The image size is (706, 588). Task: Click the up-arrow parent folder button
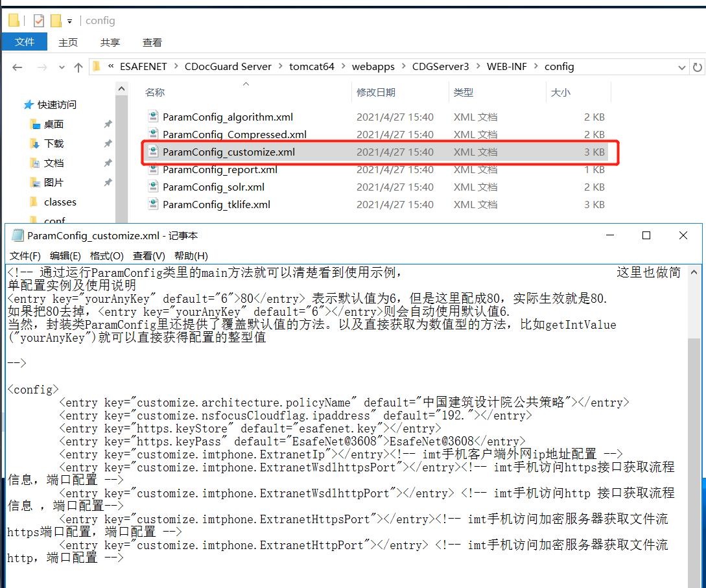coord(78,67)
